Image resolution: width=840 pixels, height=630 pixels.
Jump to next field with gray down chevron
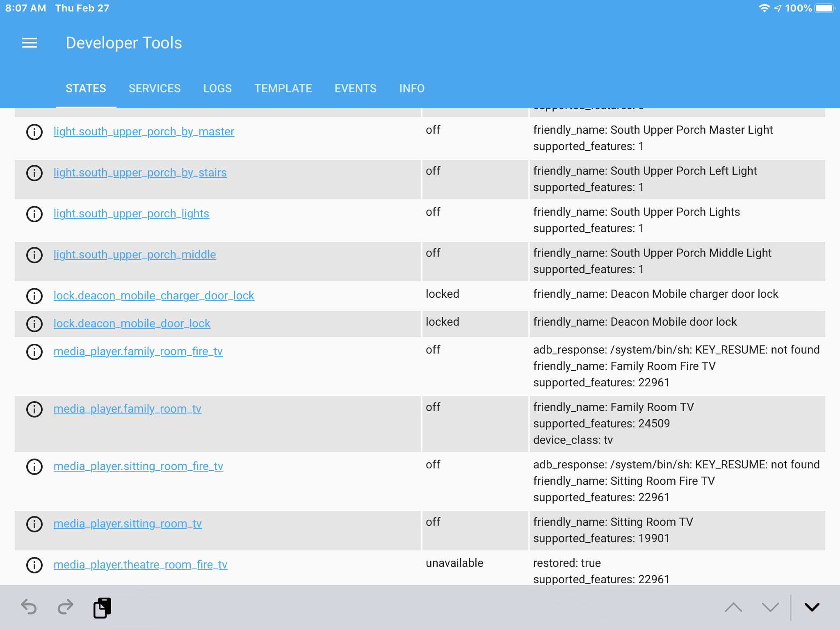pos(770,607)
